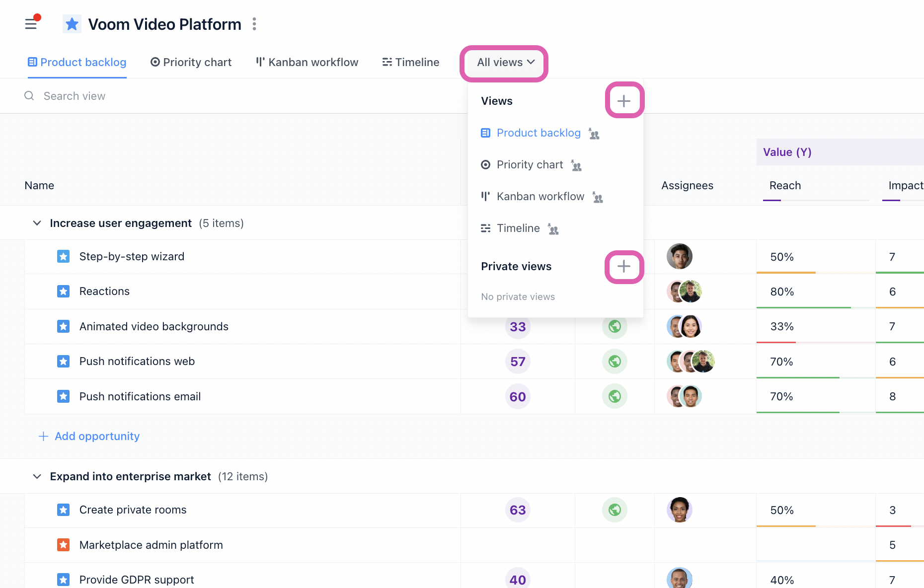Click the assignee avatar in Step-by-step wizard row
Screen dimensions: 924x588
[679, 256]
